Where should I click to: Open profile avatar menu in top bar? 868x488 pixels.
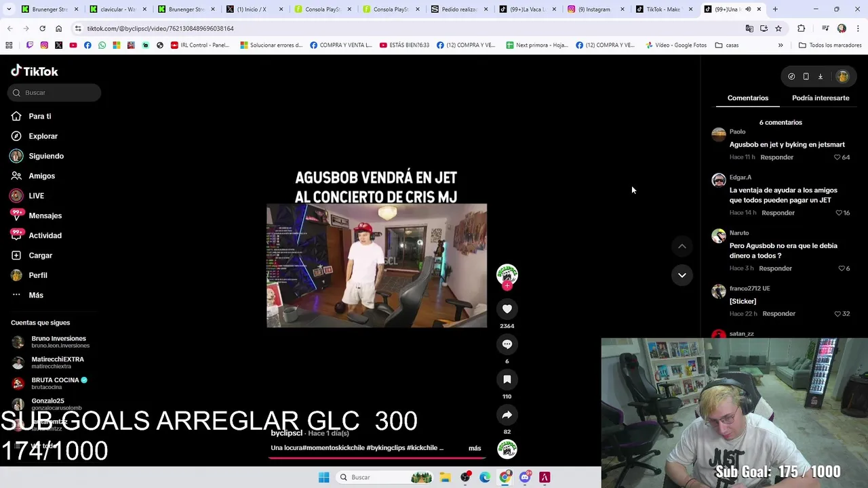point(843,77)
